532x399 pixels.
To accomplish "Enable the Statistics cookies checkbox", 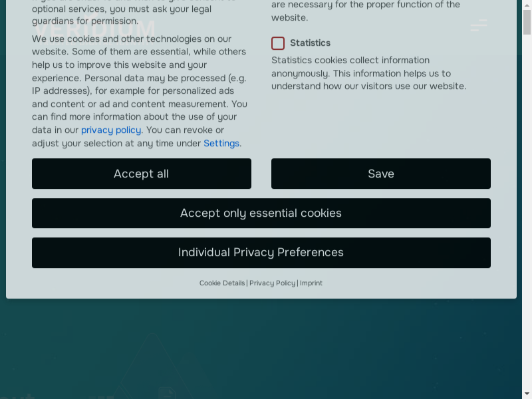I will (278, 43).
